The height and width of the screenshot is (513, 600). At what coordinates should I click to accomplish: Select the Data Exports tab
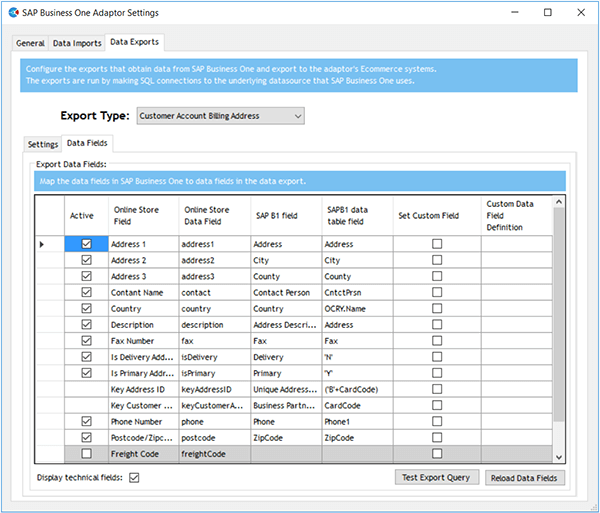pos(134,42)
